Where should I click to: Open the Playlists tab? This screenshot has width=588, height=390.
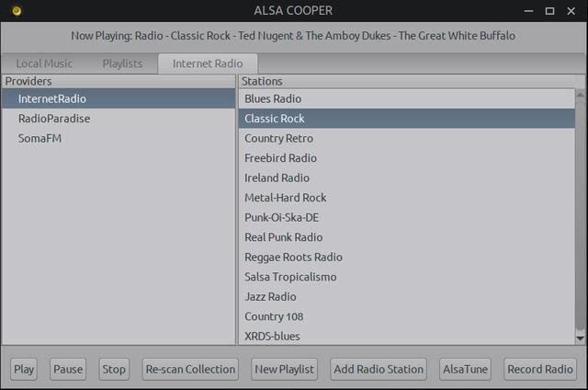122,63
